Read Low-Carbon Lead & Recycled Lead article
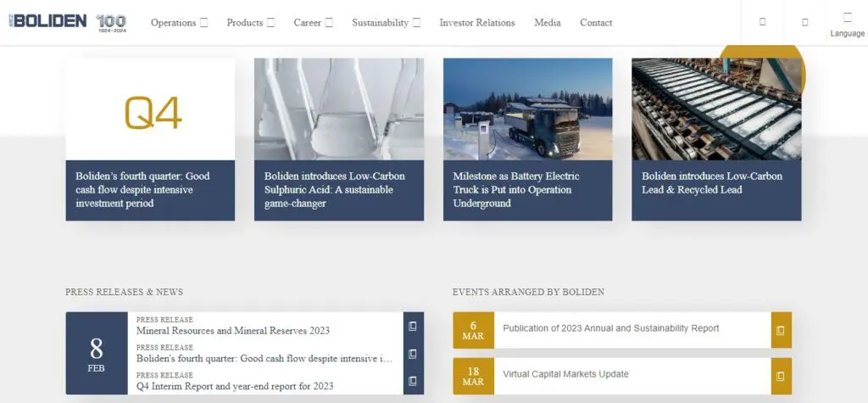The width and height of the screenshot is (868, 403). coord(712,183)
